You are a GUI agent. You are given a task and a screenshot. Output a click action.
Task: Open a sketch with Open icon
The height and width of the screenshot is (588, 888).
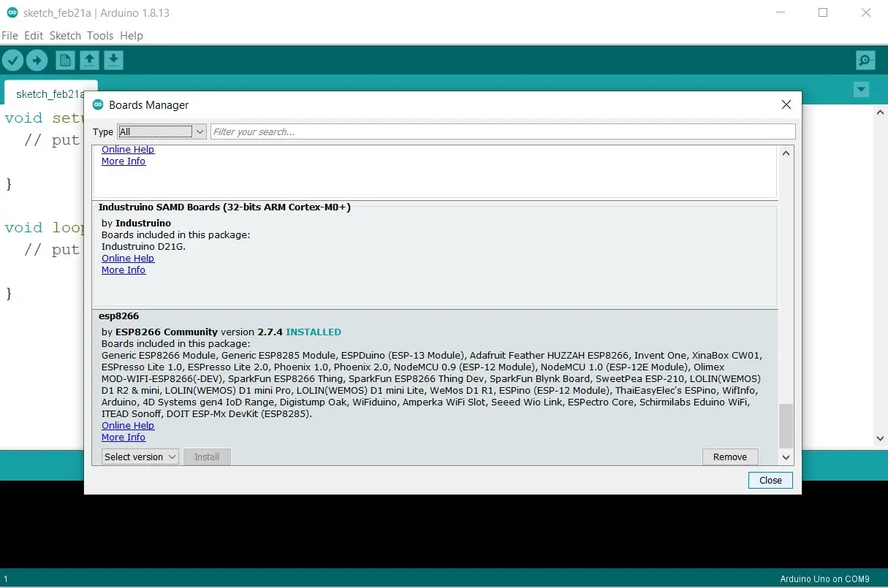[x=89, y=60]
